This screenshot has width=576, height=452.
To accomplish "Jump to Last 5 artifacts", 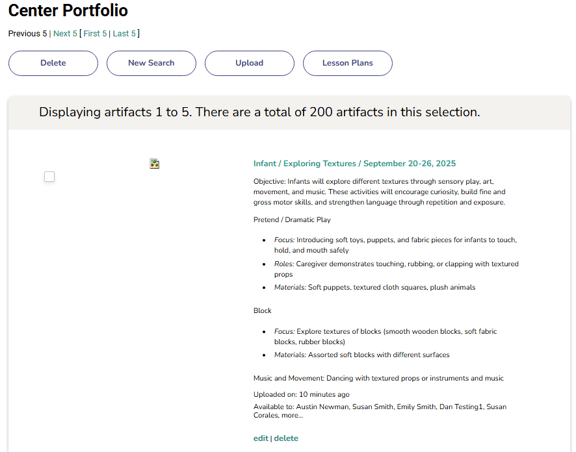I will pyautogui.click(x=124, y=33).
